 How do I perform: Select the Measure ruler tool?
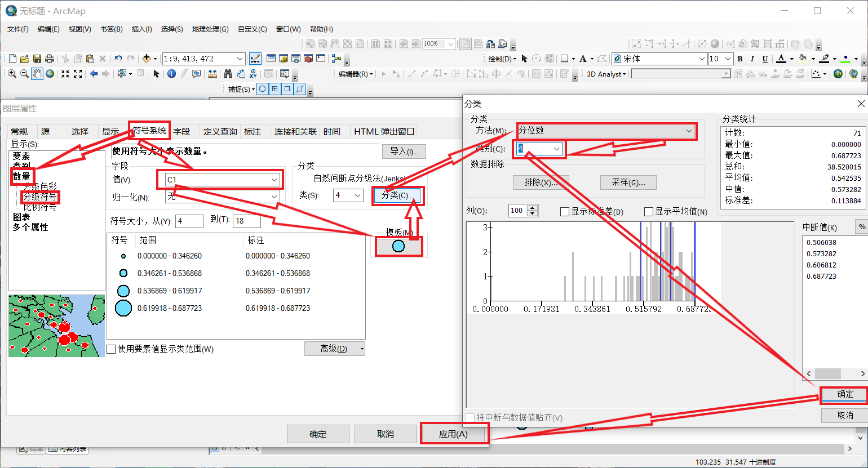click(212, 74)
